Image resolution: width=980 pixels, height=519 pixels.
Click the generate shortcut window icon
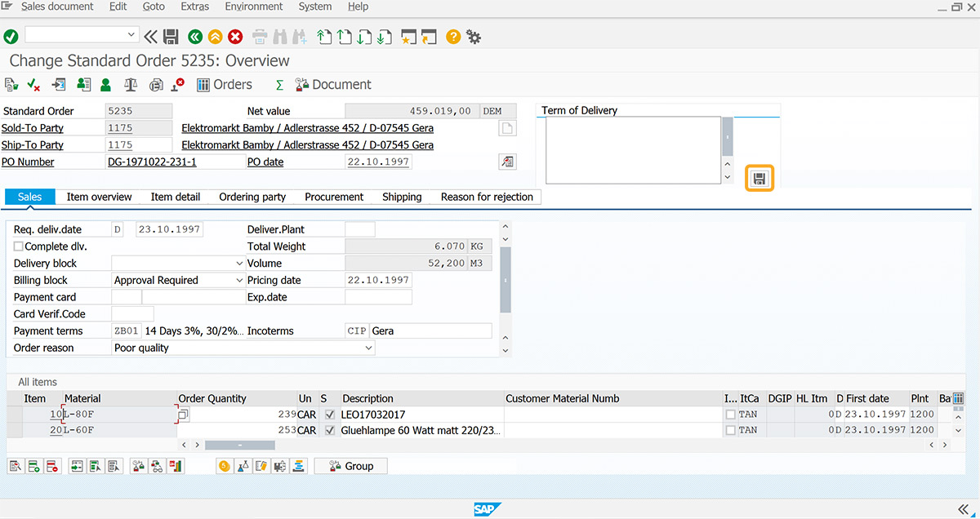pos(429,37)
